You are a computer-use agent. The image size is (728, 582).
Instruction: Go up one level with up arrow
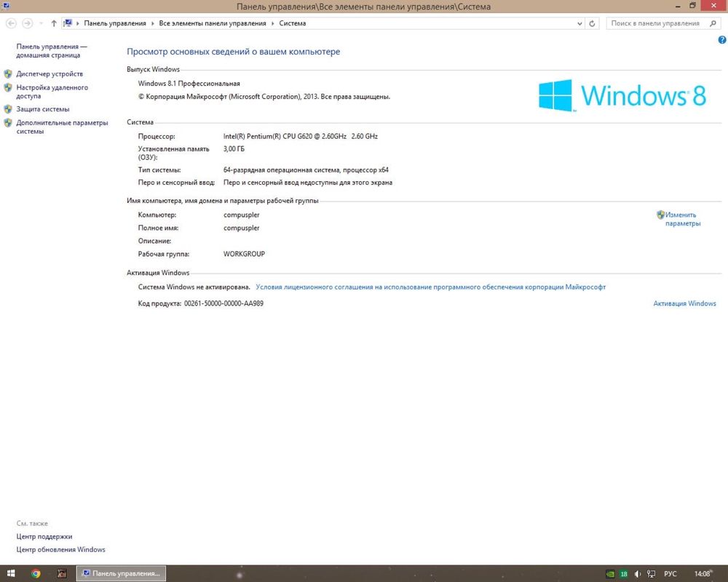[x=54, y=23]
